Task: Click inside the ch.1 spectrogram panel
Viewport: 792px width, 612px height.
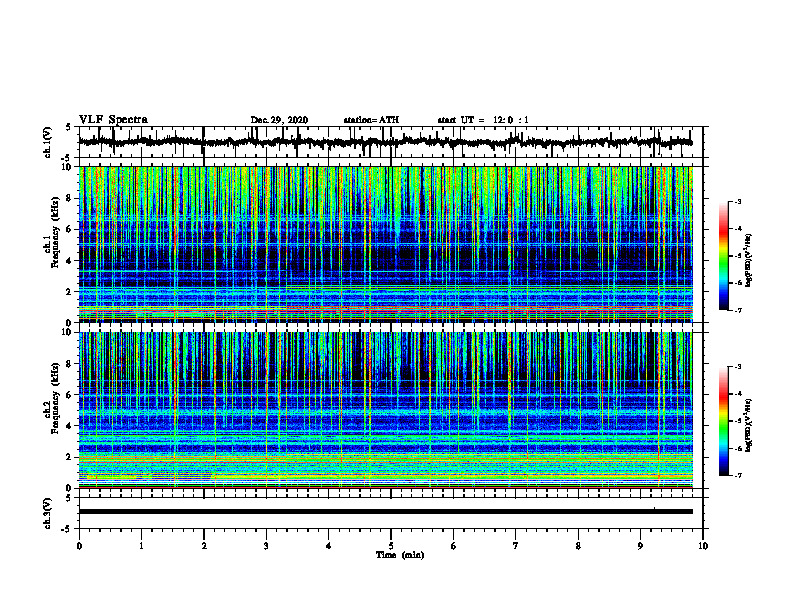Action: [x=385, y=244]
